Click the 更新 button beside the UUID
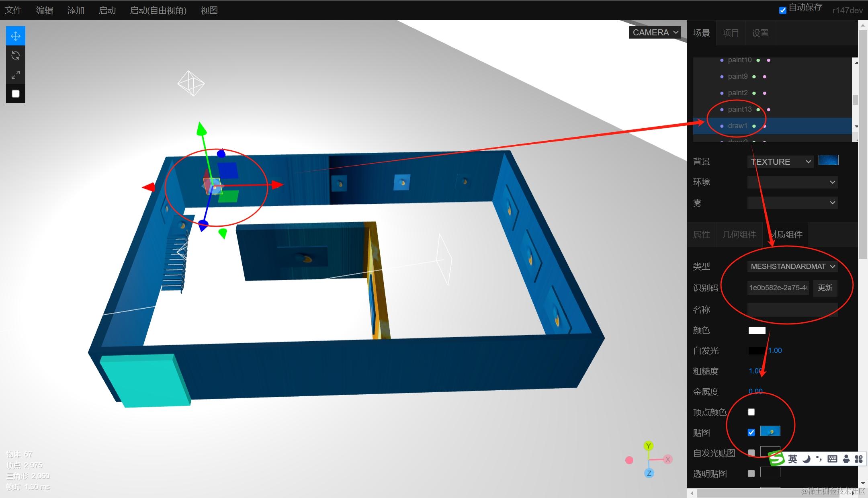Image resolution: width=868 pixels, height=498 pixels. click(x=825, y=288)
